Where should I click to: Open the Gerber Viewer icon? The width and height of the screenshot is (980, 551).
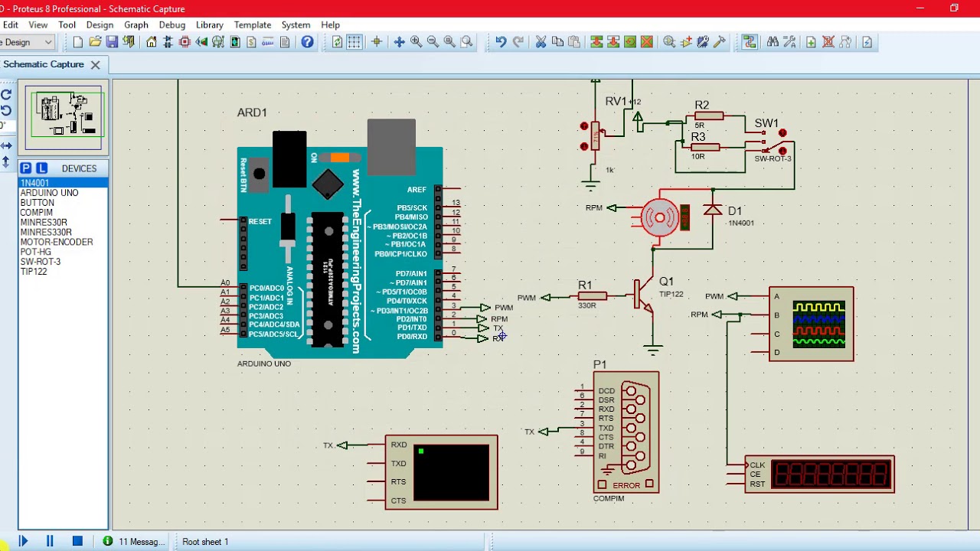coord(218,42)
